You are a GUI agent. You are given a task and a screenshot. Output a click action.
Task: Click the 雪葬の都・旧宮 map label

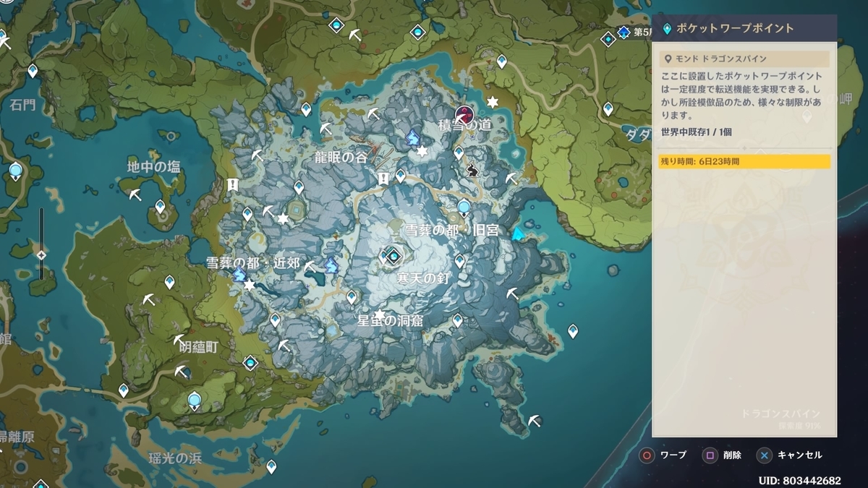(451, 231)
